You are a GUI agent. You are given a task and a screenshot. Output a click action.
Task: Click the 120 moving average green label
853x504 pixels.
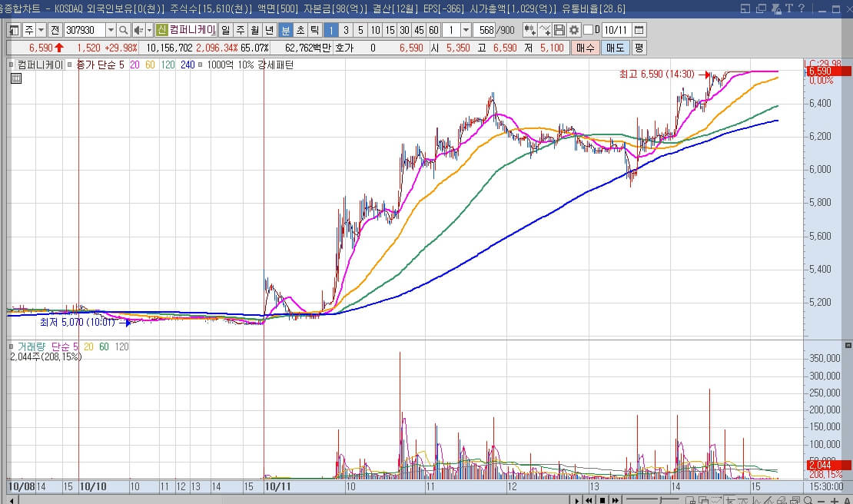pyautogui.click(x=168, y=65)
